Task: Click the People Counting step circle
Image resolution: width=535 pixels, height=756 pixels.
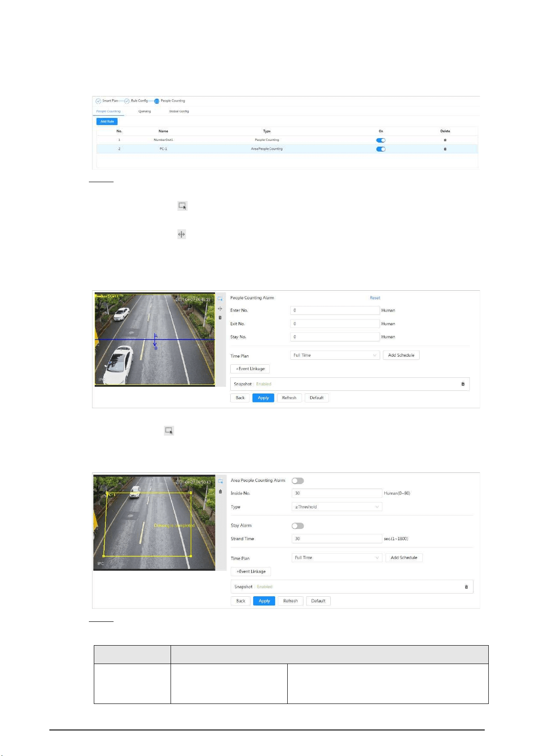Action: tap(157, 101)
